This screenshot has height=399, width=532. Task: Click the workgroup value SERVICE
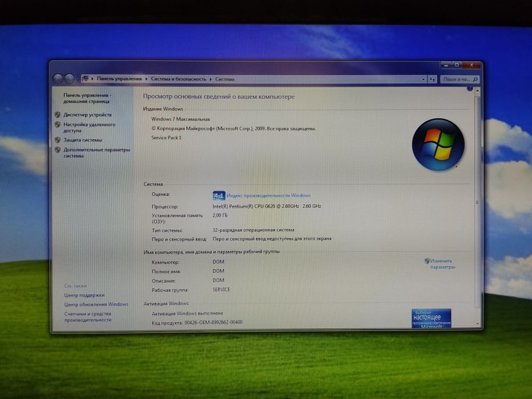pos(222,290)
